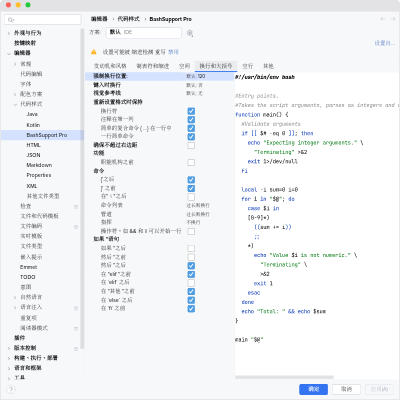400x400 pixels.
Task: Collapse the 代码样式 tree node
Action: (x=15, y=104)
